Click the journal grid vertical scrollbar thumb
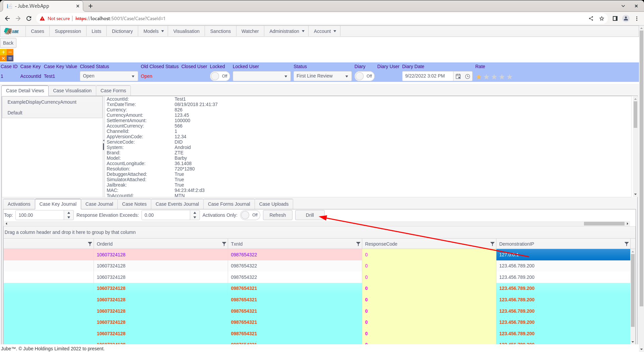This screenshot has width=644, height=352. tap(633, 290)
